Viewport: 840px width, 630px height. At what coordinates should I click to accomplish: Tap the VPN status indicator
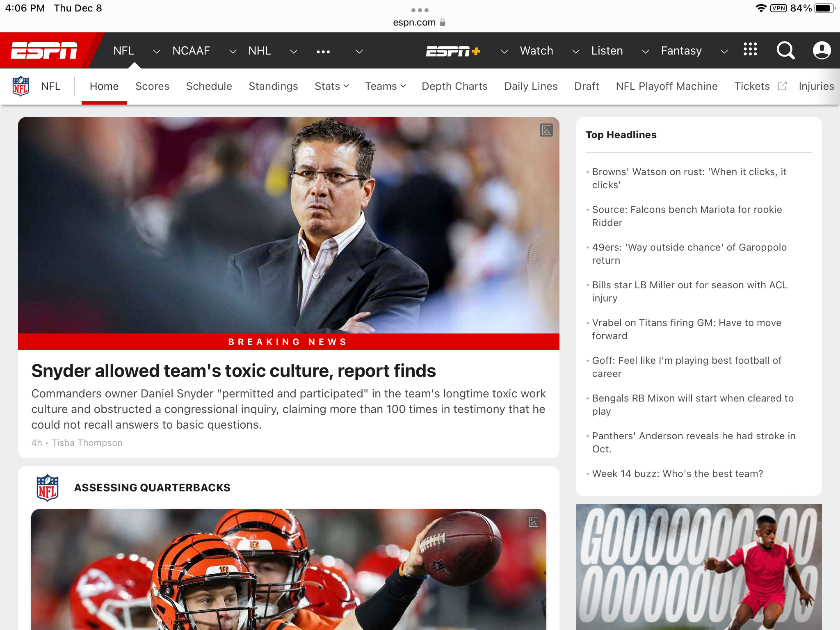778,8
